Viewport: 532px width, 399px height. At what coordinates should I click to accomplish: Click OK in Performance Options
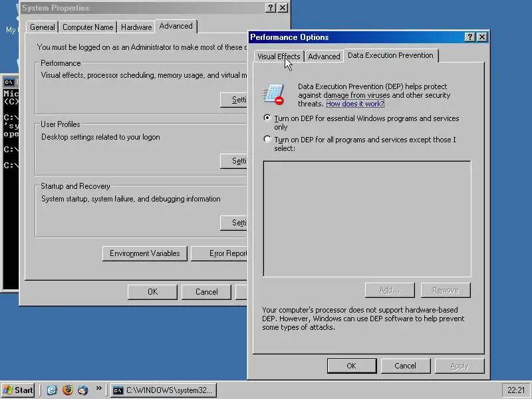pyautogui.click(x=352, y=366)
